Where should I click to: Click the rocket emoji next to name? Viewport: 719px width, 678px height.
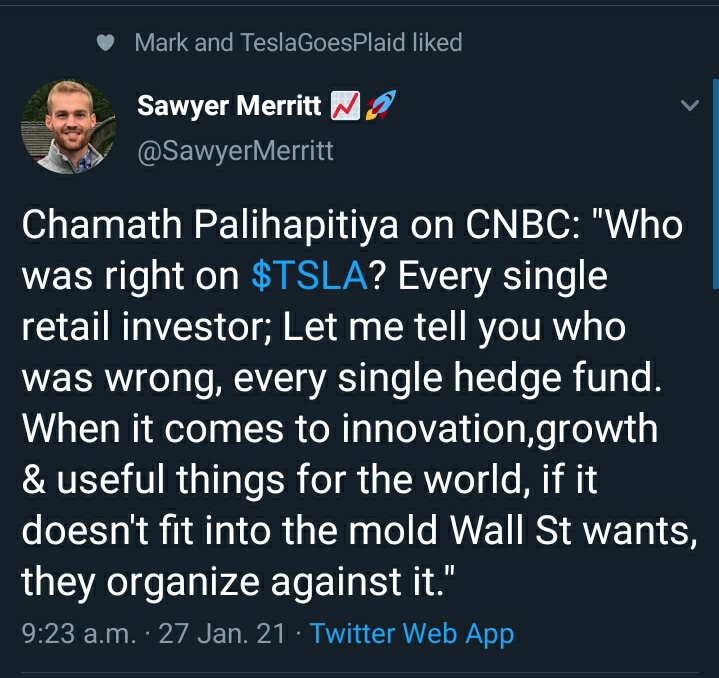[x=379, y=106]
